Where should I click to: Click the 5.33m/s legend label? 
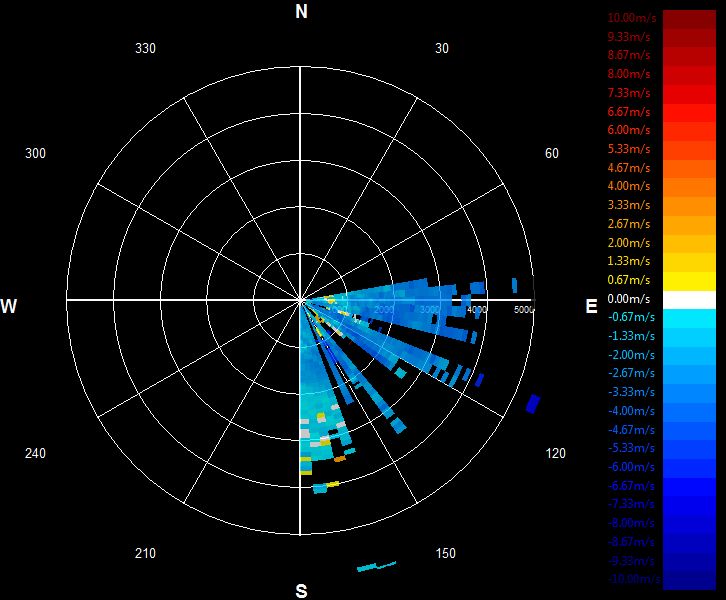[629, 149]
